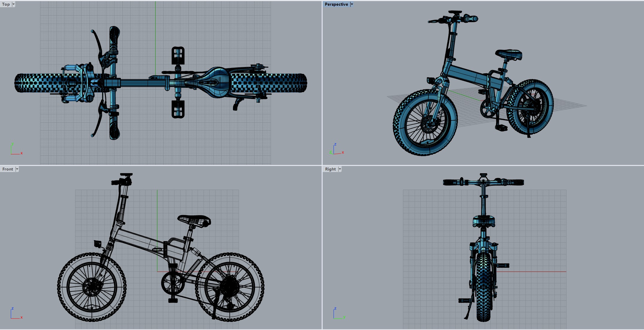644x330 pixels.
Task: Click the Top viewport title label
Action: click(x=5, y=4)
